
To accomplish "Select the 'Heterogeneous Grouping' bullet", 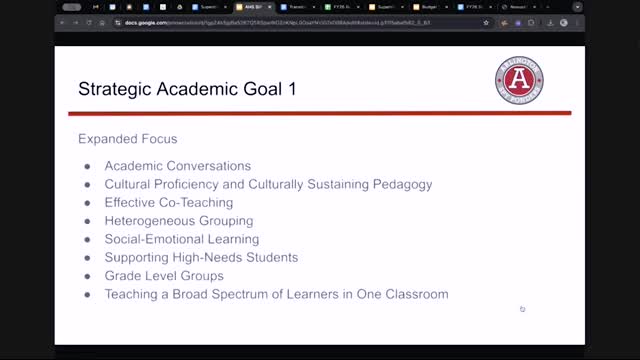I will pyautogui.click(x=179, y=221).
